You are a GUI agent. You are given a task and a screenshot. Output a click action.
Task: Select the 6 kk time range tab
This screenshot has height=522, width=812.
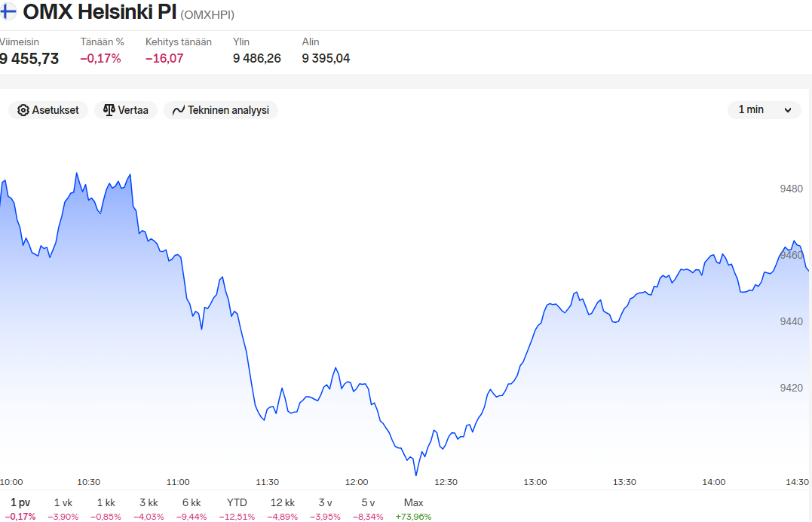(x=192, y=508)
